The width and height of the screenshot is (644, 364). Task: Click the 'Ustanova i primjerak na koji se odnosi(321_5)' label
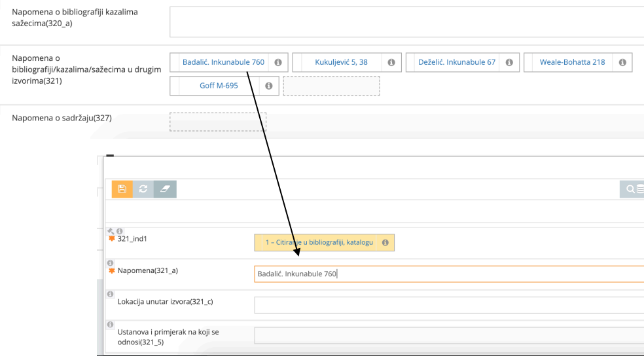tap(168, 337)
